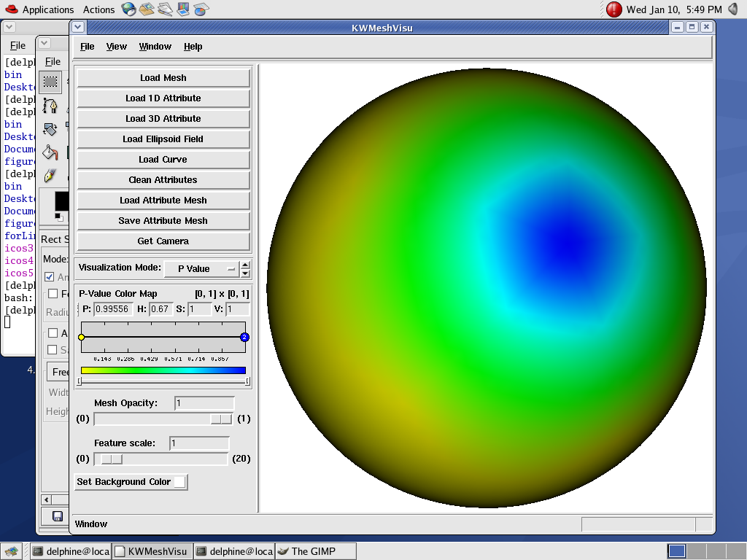Select the GIMP paths pen tool
This screenshot has width=747, height=560.
pos(50,105)
